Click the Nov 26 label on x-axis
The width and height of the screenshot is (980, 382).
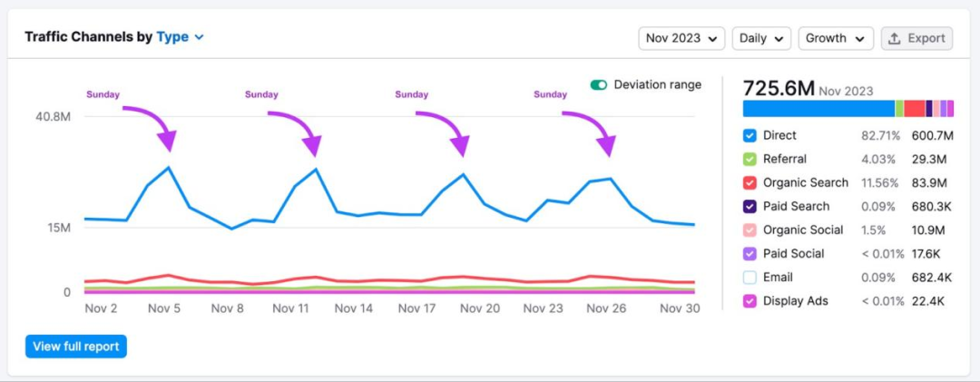[606, 309]
